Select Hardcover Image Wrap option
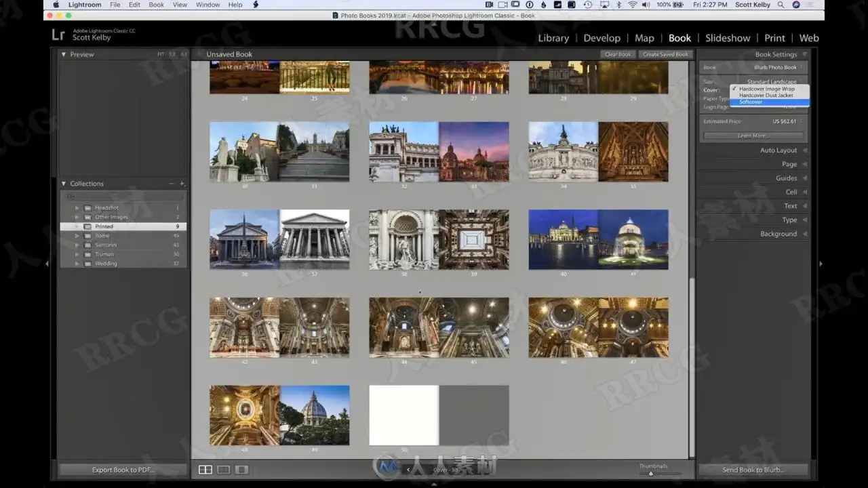Viewport: 868px width, 488px height. [769, 89]
